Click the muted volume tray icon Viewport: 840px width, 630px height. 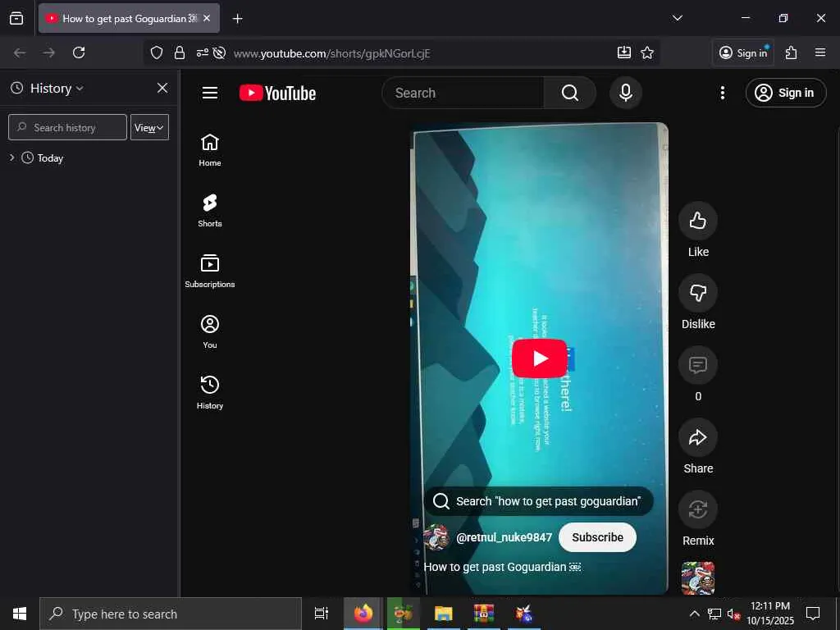click(x=733, y=614)
